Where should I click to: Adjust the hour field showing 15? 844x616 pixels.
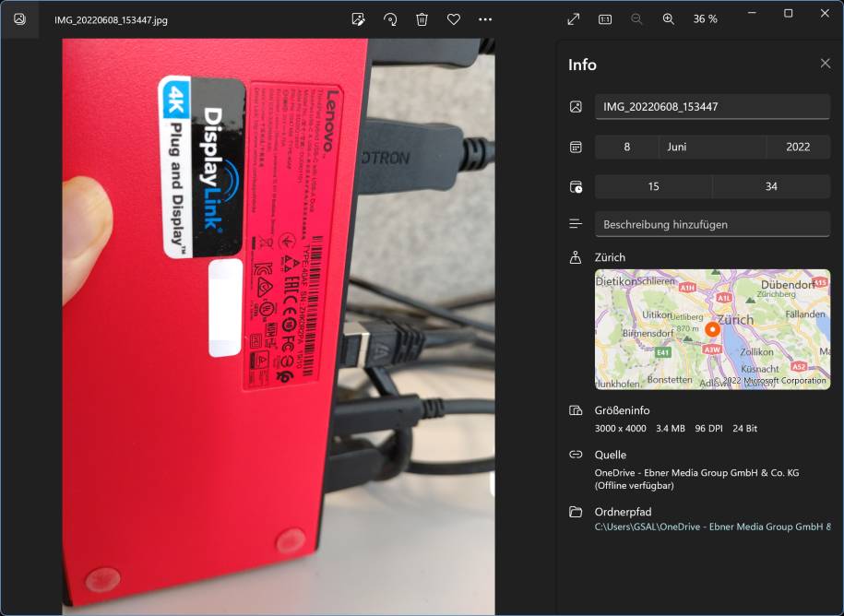[x=653, y=186]
